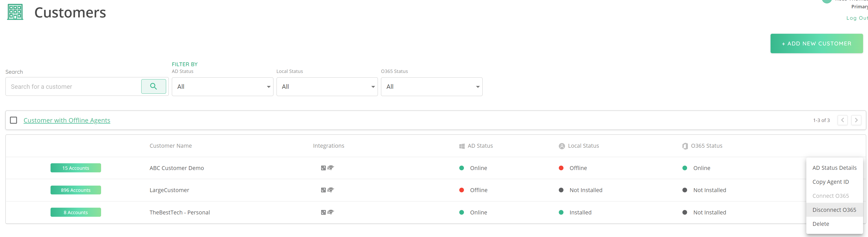Click the Log Out link
868x237 pixels.
857,18
